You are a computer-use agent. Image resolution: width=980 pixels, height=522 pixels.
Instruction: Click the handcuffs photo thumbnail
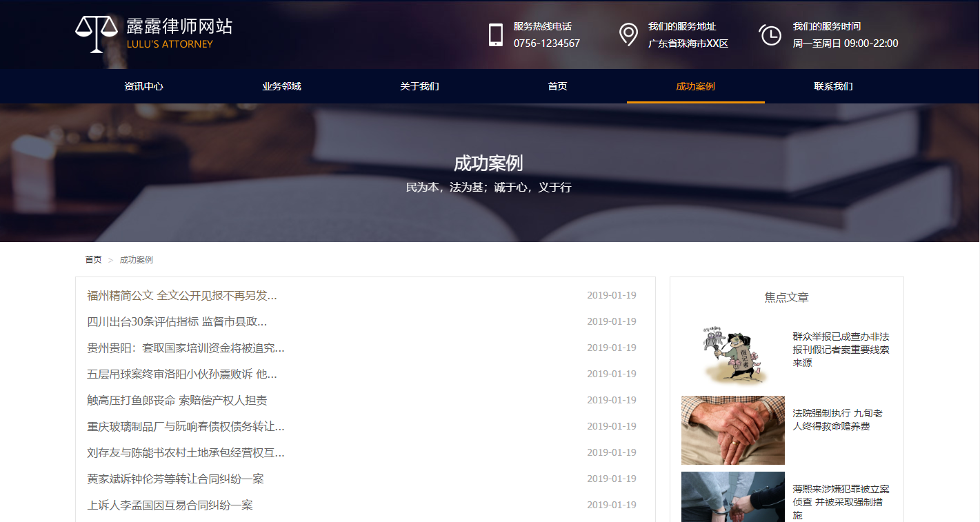coord(732,498)
